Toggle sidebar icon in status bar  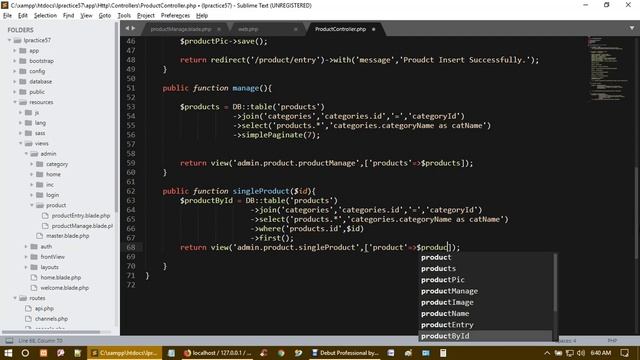pyautogui.click(x=9, y=340)
